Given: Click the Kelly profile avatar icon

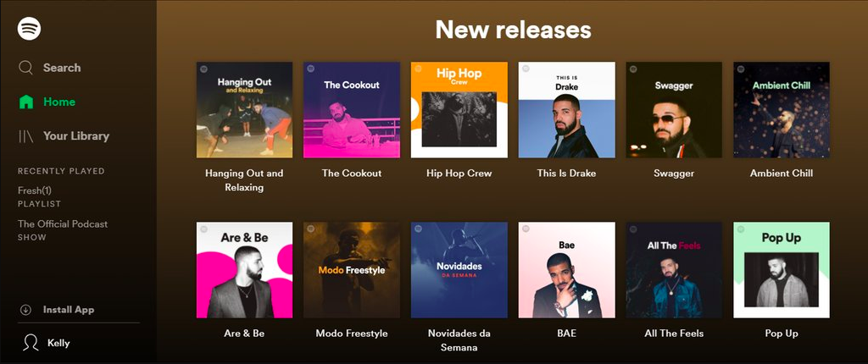Looking at the screenshot, I should (x=31, y=343).
